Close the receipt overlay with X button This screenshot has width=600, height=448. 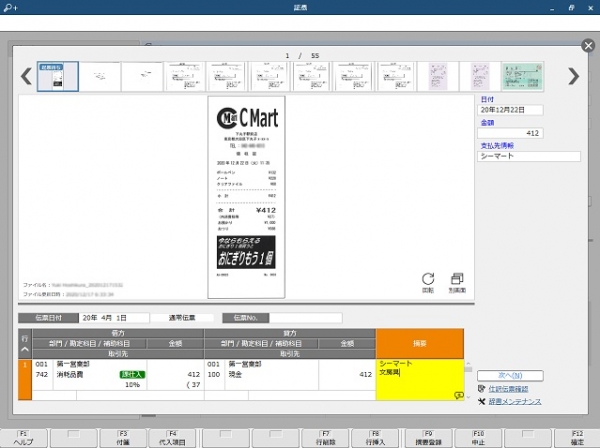[588, 46]
